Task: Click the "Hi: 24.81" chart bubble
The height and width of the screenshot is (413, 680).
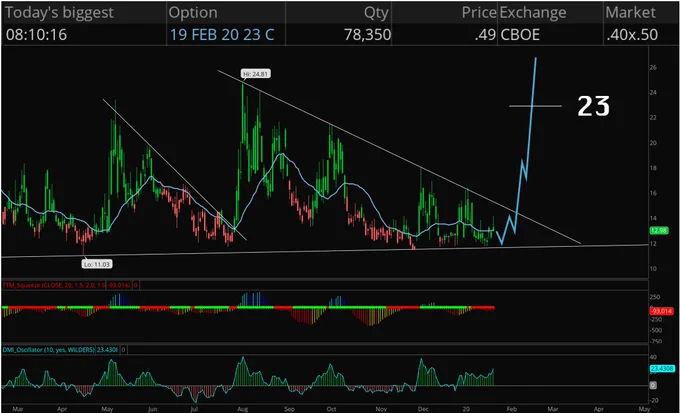Action: point(256,74)
